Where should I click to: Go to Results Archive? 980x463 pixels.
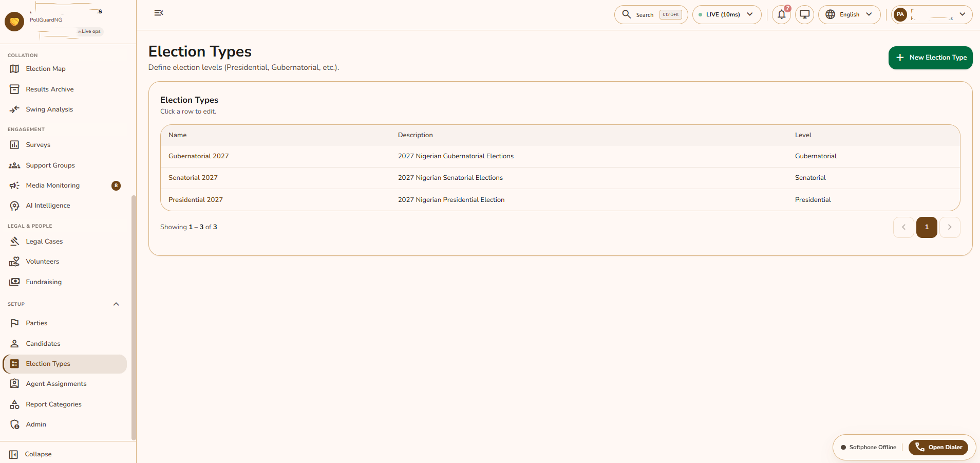pos(65,89)
